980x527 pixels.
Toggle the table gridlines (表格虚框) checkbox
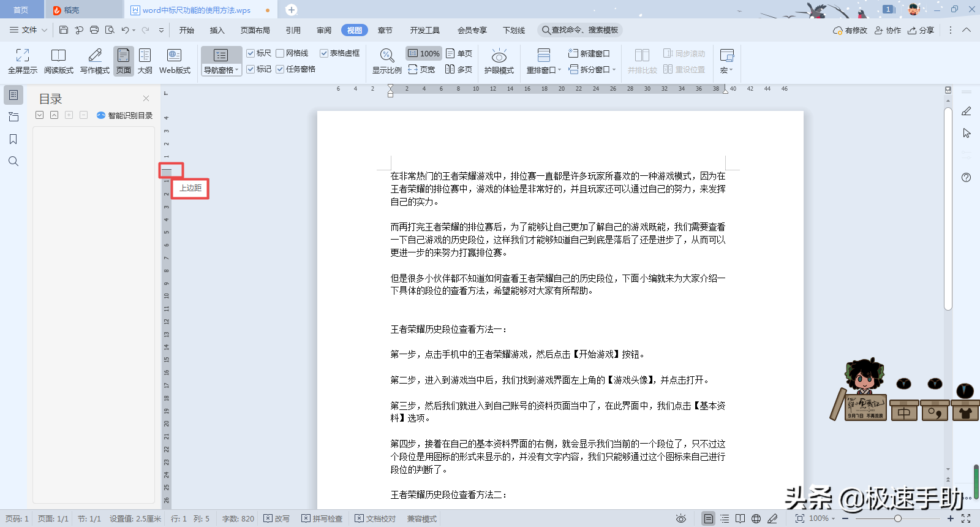(324, 53)
